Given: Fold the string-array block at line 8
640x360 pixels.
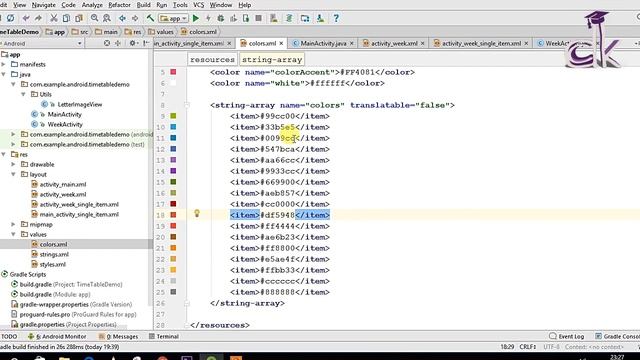Looking at the screenshot, I should pyautogui.click(x=187, y=105).
